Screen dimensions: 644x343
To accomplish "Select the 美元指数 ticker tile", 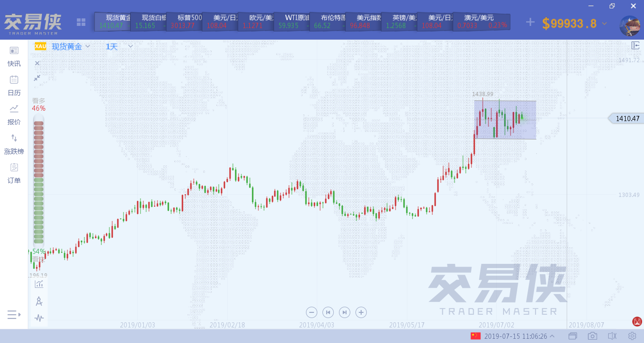I will coord(363,22).
